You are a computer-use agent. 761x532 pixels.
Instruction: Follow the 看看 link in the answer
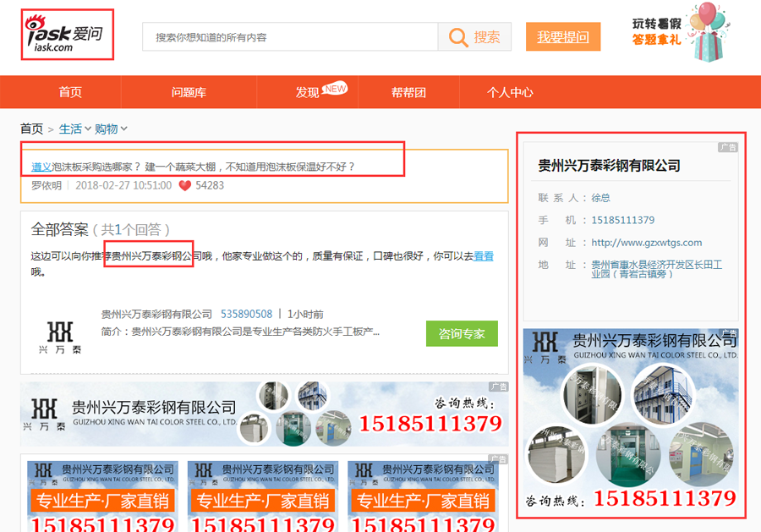pyautogui.click(x=484, y=256)
